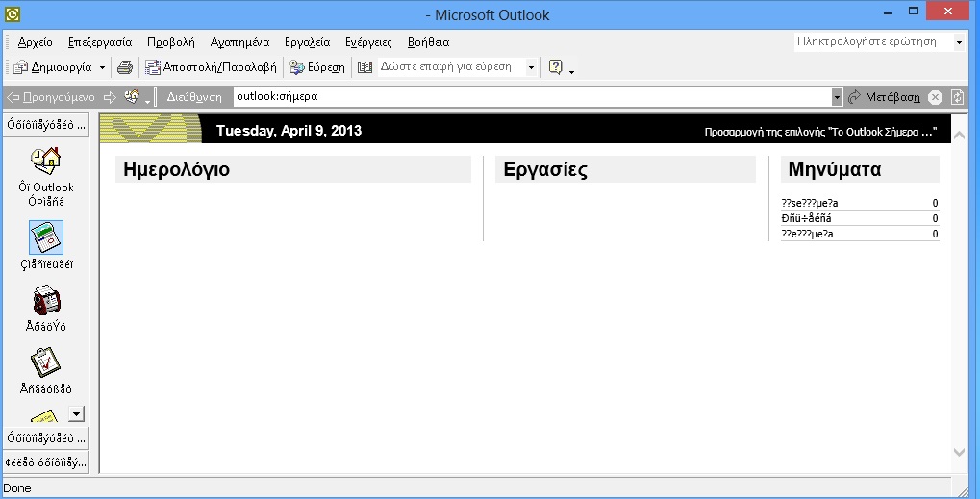
Task: Click the contact search field
Action: (451, 67)
